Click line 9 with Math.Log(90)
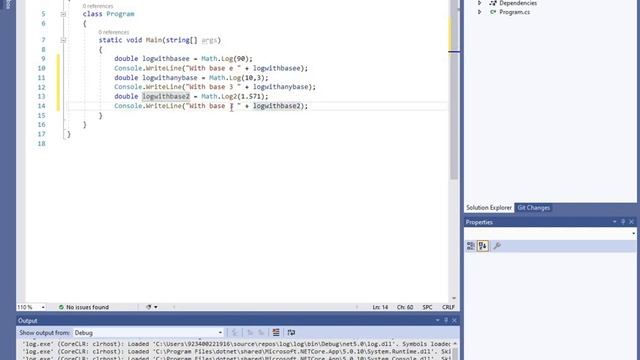 tap(184, 59)
